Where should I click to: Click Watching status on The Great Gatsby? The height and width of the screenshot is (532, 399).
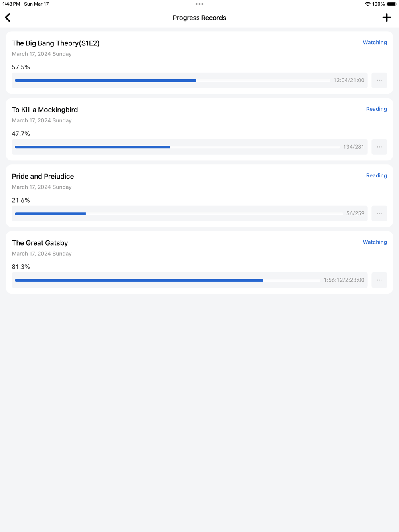pyautogui.click(x=375, y=242)
